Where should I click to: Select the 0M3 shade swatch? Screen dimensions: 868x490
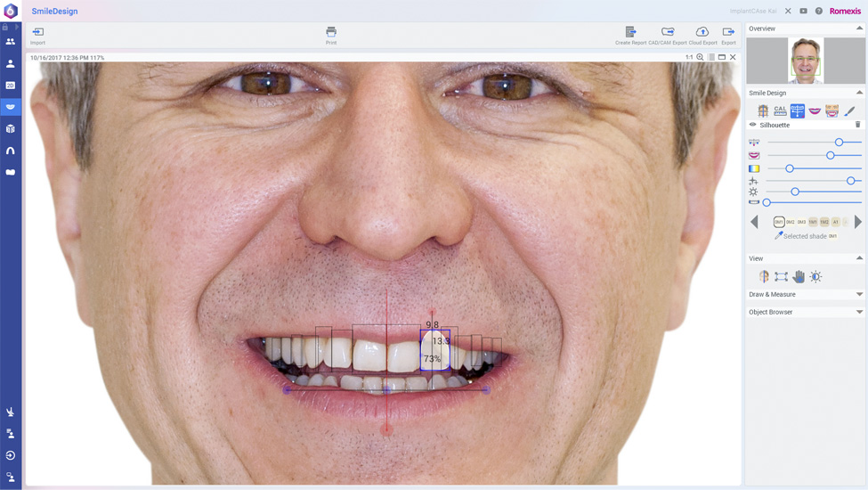click(801, 222)
